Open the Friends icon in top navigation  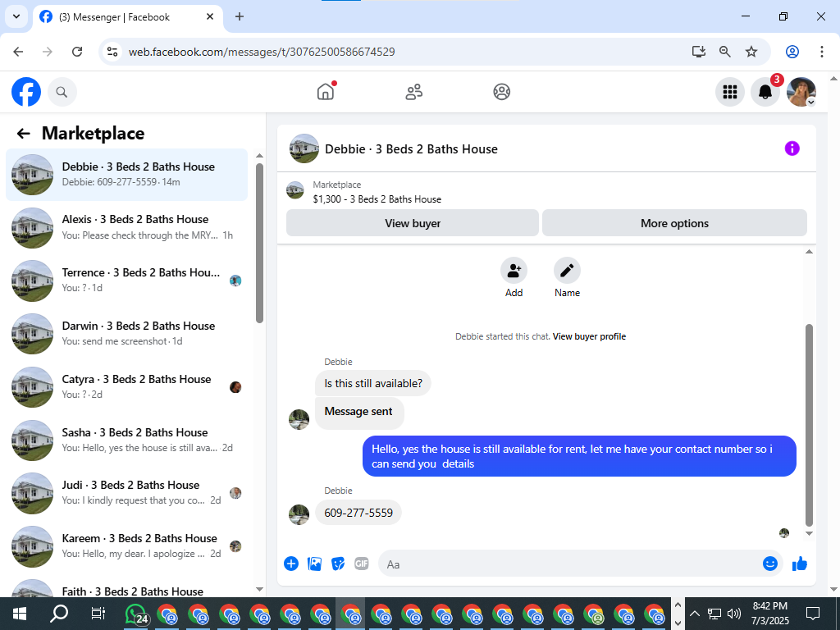[413, 92]
